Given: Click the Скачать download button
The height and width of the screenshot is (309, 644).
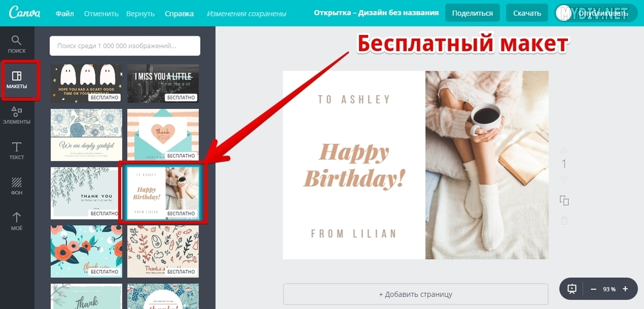Looking at the screenshot, I should click(527, 13).
